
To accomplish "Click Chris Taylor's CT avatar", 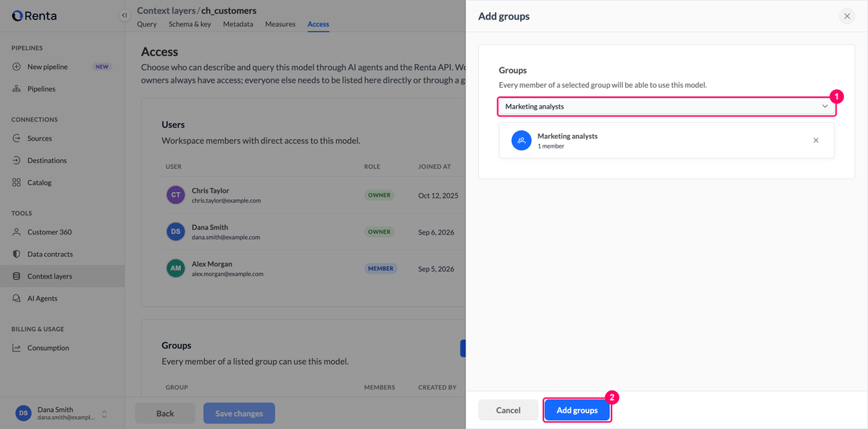I will pyautogui.click(x=175, y=195).
